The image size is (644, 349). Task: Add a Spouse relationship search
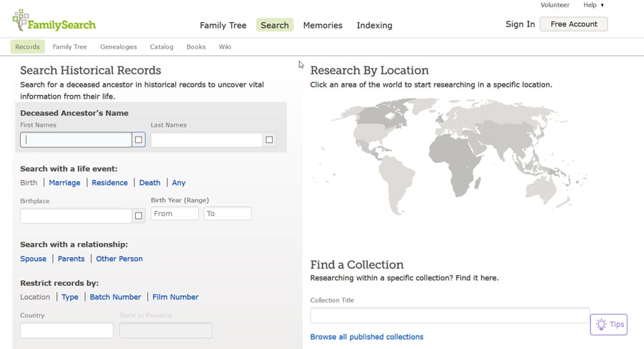[33, 259]
